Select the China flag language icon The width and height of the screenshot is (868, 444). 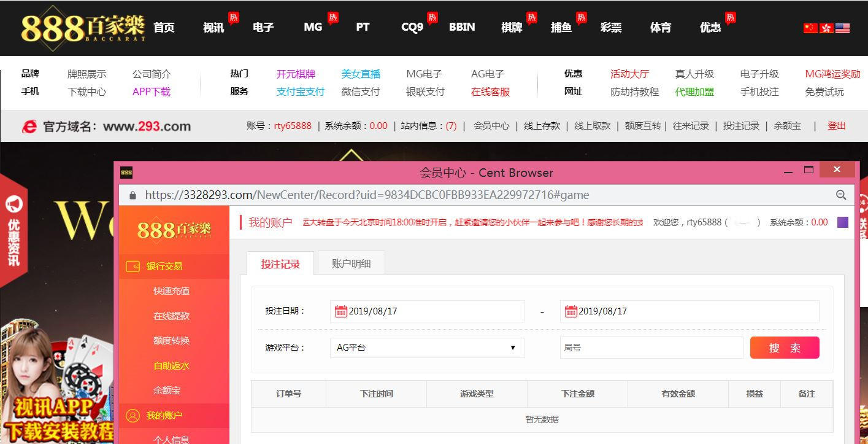[x=810, y=28]
